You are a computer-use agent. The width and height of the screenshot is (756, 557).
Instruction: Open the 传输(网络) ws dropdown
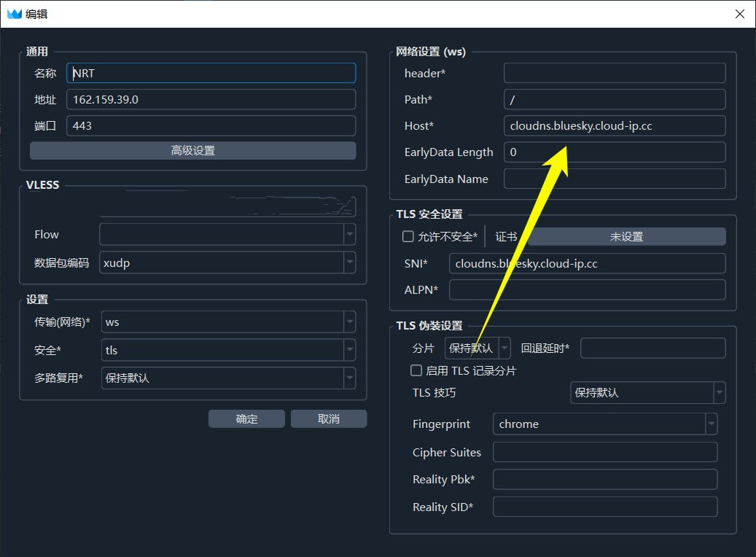coord(228,322)
